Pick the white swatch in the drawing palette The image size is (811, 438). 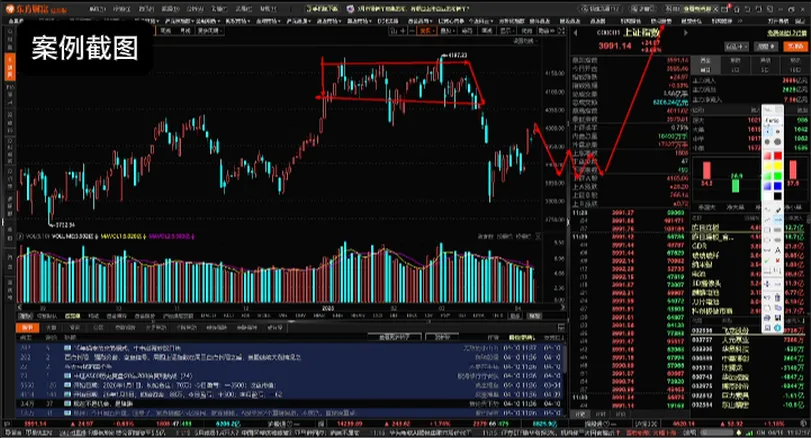click(768, 196)
